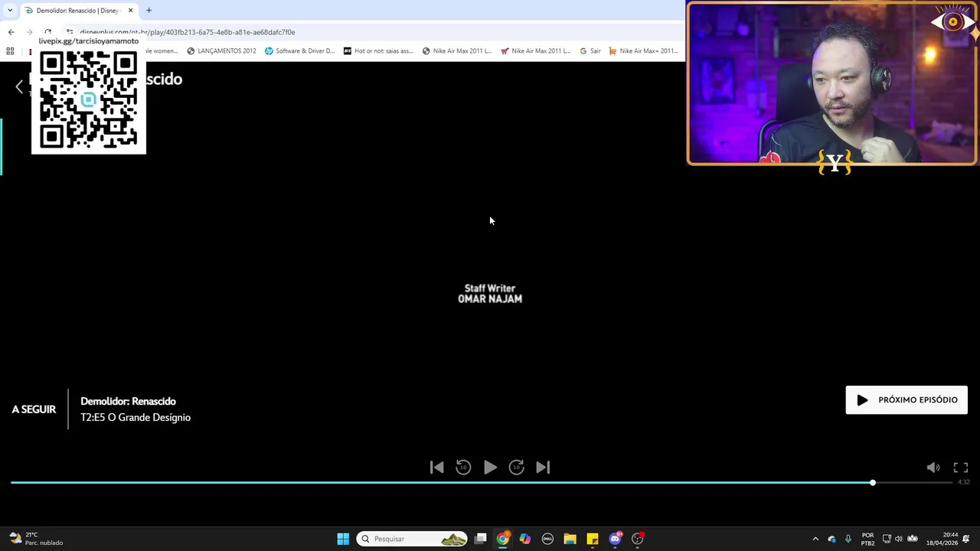Open Software & Driver D... bookmark
980x551 pixels.
coord(299,51)
